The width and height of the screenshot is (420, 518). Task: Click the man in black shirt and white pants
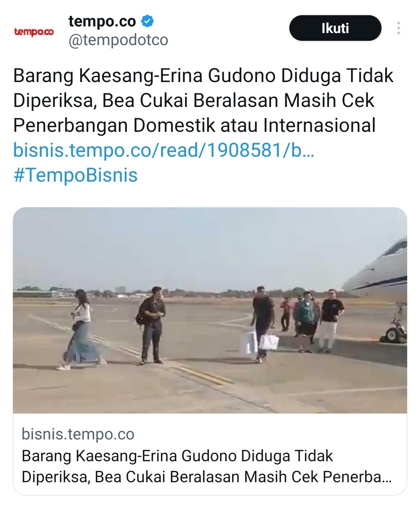(331, 320)
